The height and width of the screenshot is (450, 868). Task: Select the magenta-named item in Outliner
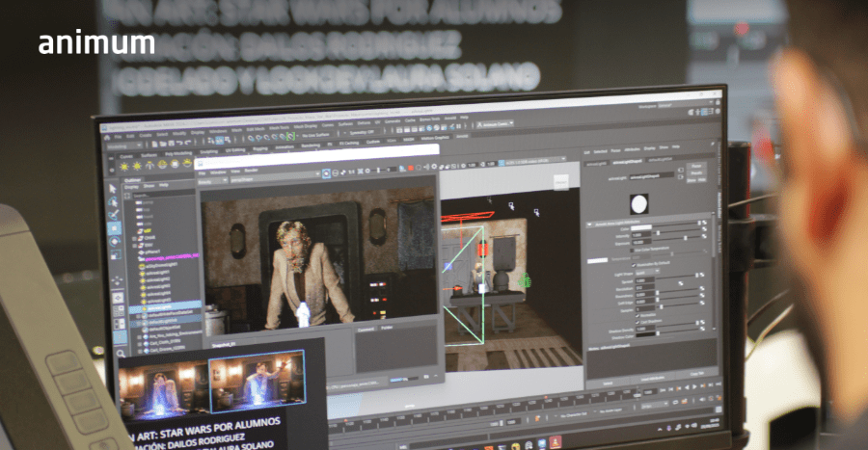pyautogui.click(x=172, y=257)
